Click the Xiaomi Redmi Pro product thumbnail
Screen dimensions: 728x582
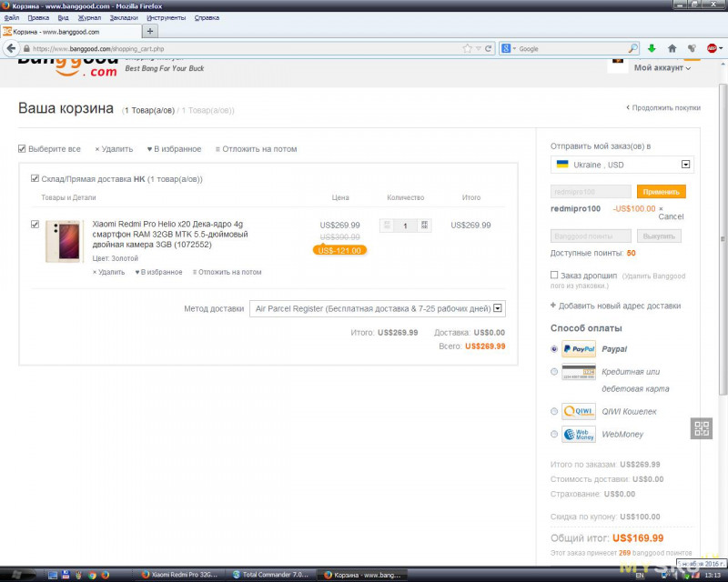(x=64, y=241)
